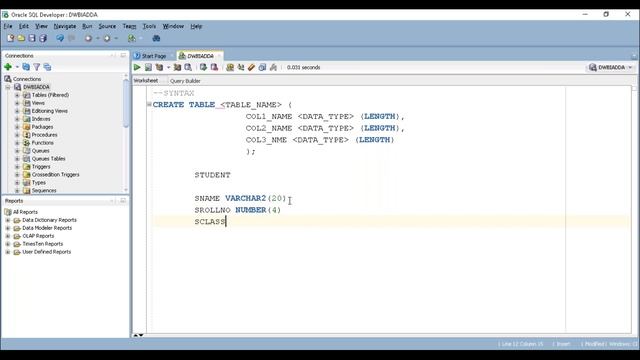
Task: Click the Run Script icon in worksheet toolbar
Action: (148, 67)
